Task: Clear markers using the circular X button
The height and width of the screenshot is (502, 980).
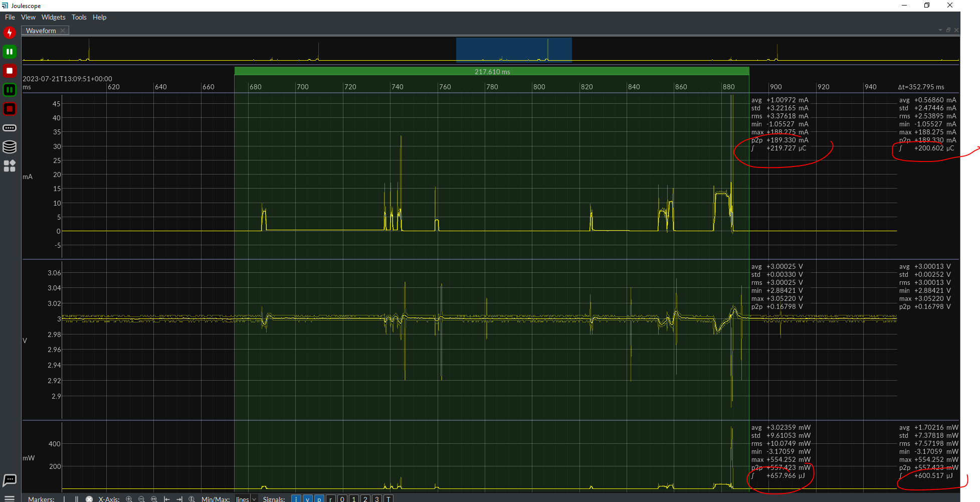Action: coord(89,499)
